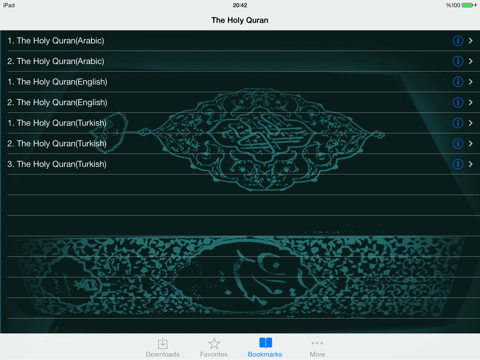The width and height of the screenshot is (480, 360).
Task: Open the More tab
Action: (x=317, y=347)
